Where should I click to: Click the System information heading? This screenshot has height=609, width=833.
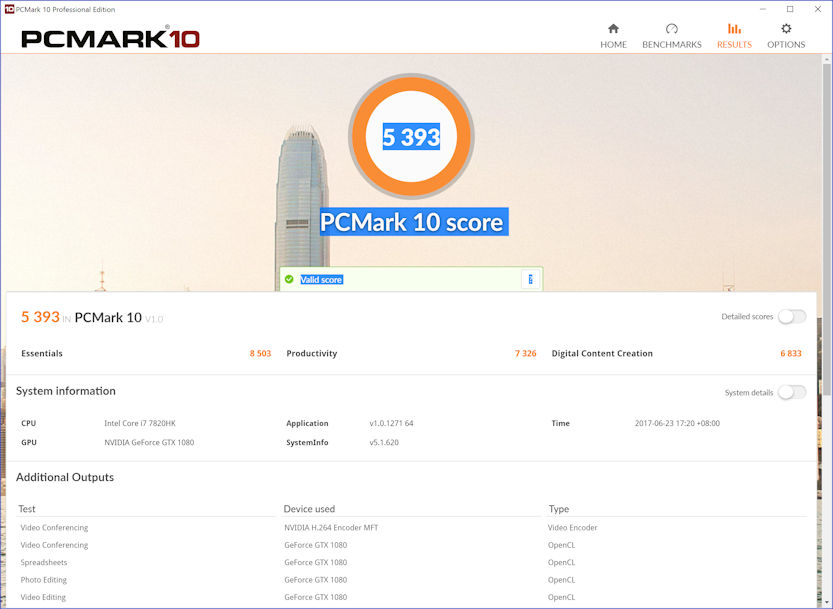point(66,391)
